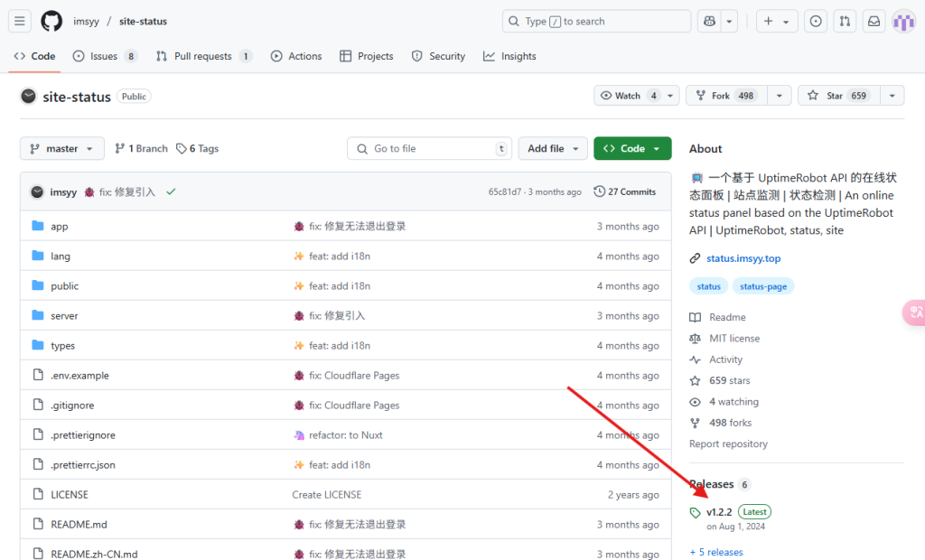Viewport: 925px width, 560px height.
Task: Select the status topic tag
Action: [x=708, y=286]
